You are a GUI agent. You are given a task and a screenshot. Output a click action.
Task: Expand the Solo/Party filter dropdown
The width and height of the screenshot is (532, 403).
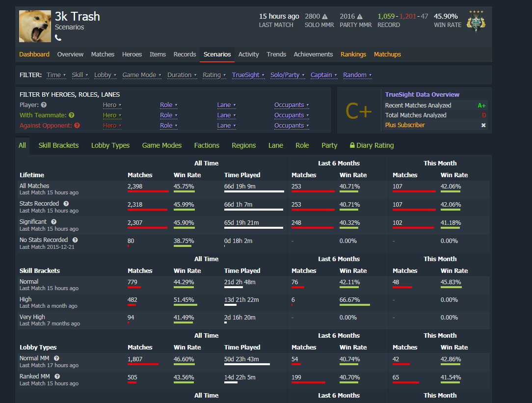pyautogui.click(x=288, y=75)
